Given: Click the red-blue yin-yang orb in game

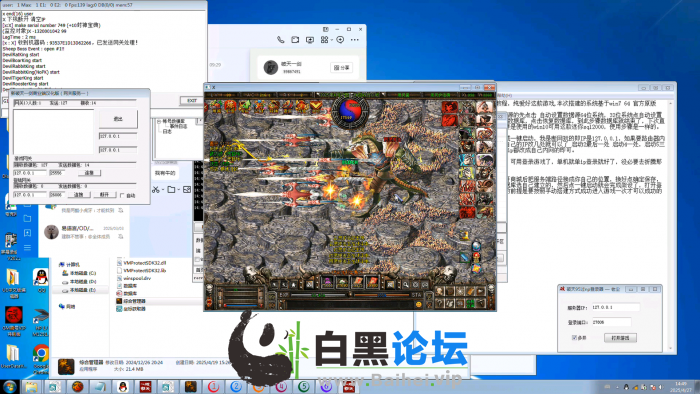Looking at the screenshot, I should click(x=350, y=110).
